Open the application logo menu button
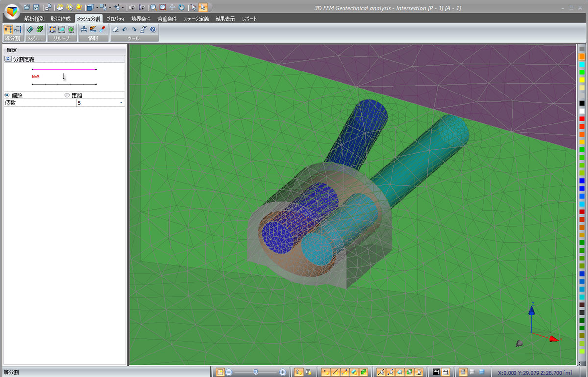This screenshot has width=588, height=377. [13, 11]
